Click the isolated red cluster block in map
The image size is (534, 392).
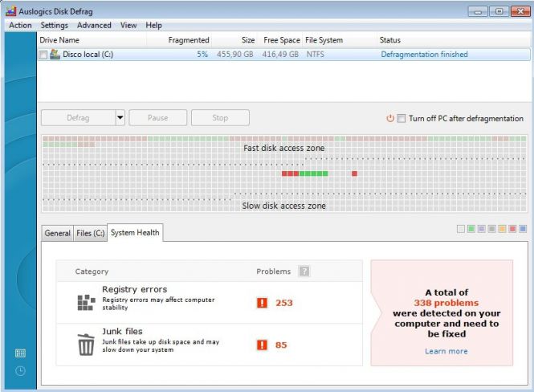point(354,174)
